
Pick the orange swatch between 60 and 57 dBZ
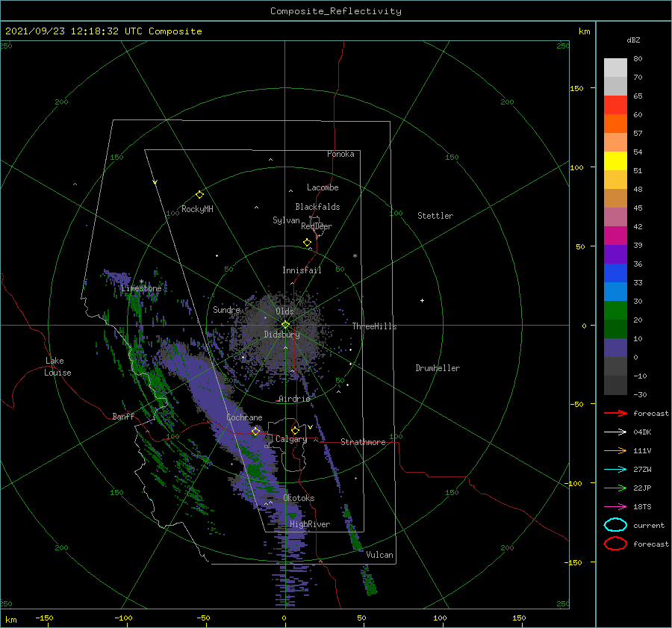pyautogui.click(x=615, y=124)
